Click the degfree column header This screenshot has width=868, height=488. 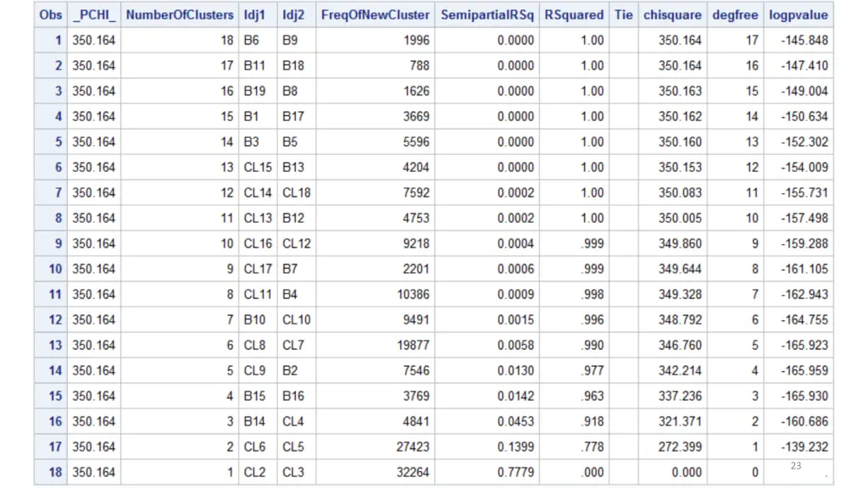(735, 15)
